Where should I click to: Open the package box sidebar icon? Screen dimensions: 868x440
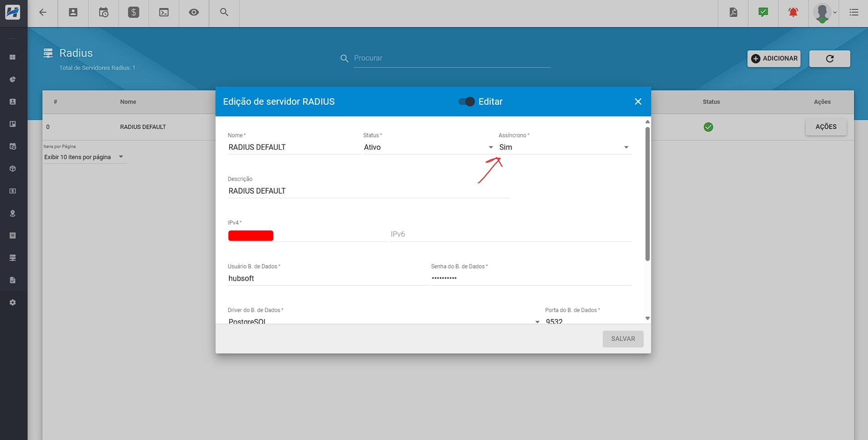13,168
